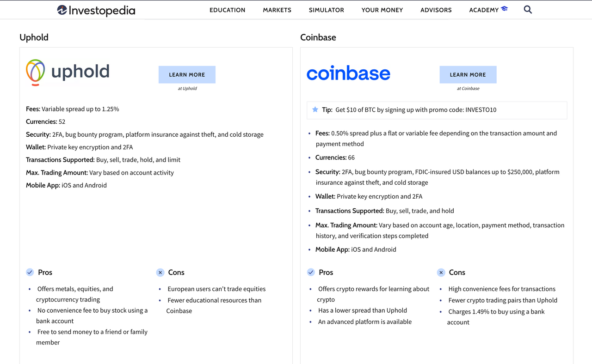The width and height of the screenshot is (592, 364).
Task: Click the Uphold Pros checkmark icon
Action: coord(30,273)
